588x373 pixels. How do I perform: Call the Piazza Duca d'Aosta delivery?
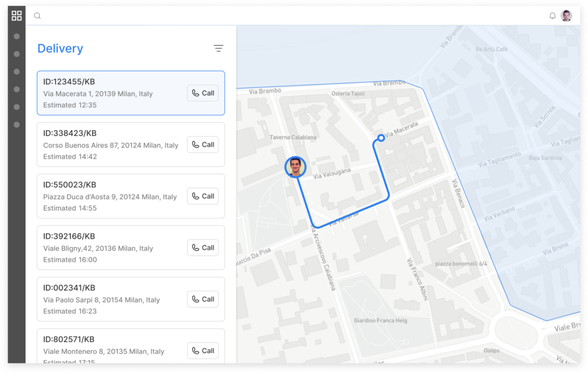(x=203, y=196)
